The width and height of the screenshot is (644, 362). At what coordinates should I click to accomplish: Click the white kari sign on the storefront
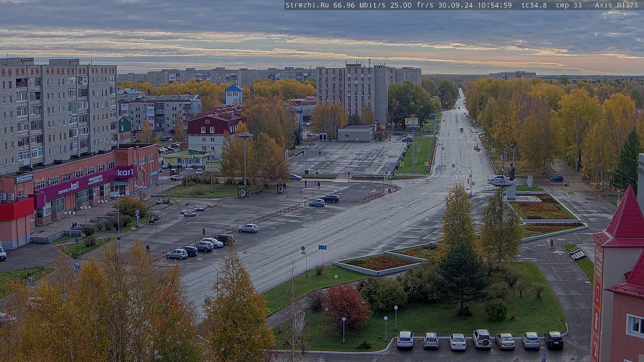coord(125,172)
